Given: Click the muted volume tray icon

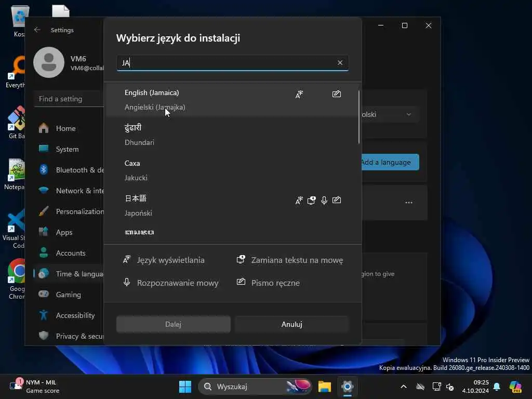Looking at the screenshot, I should click(450, 387).
